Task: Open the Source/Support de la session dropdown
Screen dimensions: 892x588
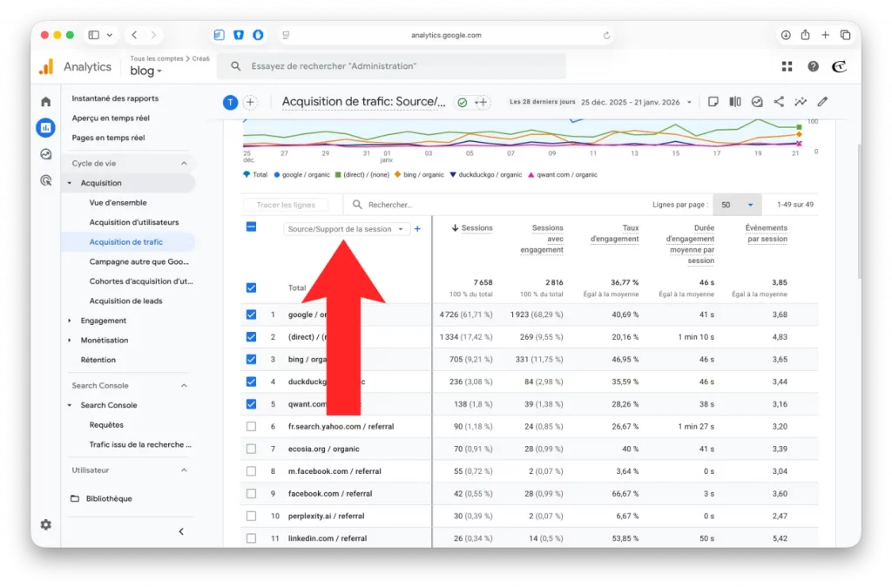Action: [x=346, y=229]
